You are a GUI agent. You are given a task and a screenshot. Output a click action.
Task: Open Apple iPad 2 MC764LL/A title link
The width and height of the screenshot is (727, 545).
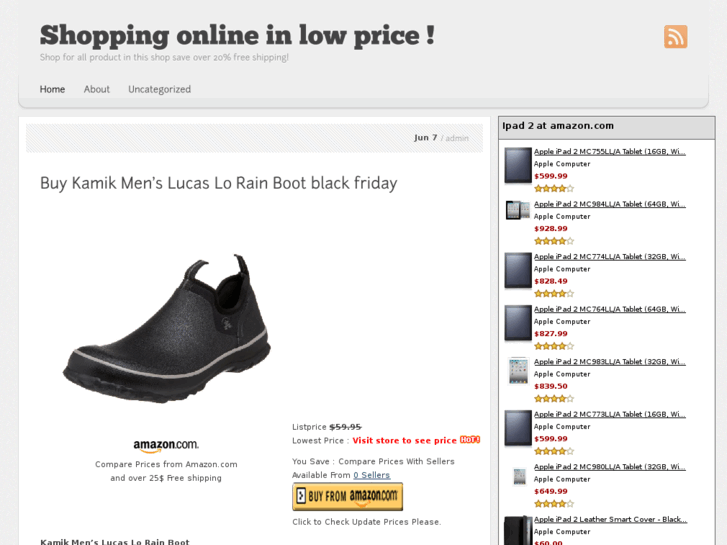coord(609,309)
